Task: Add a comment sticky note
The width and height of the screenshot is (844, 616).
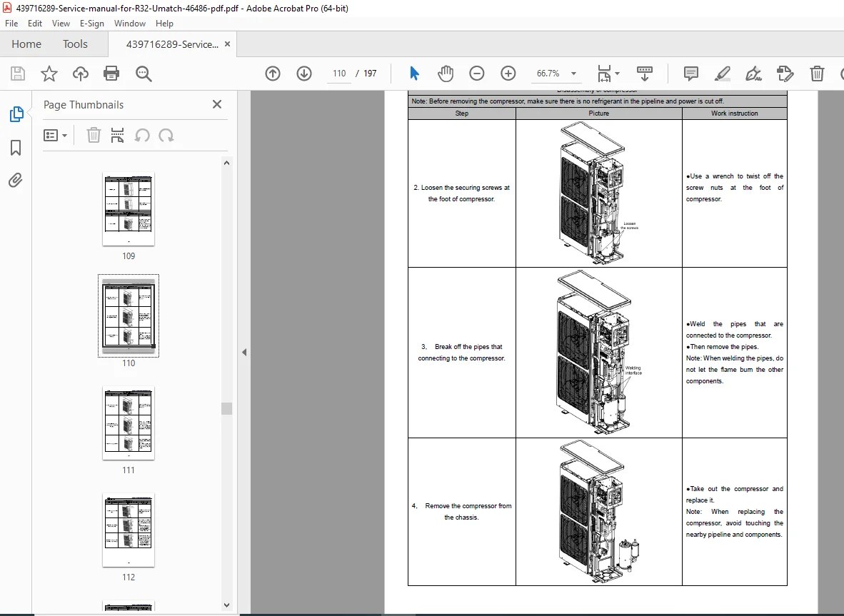Action: (690, 74)
